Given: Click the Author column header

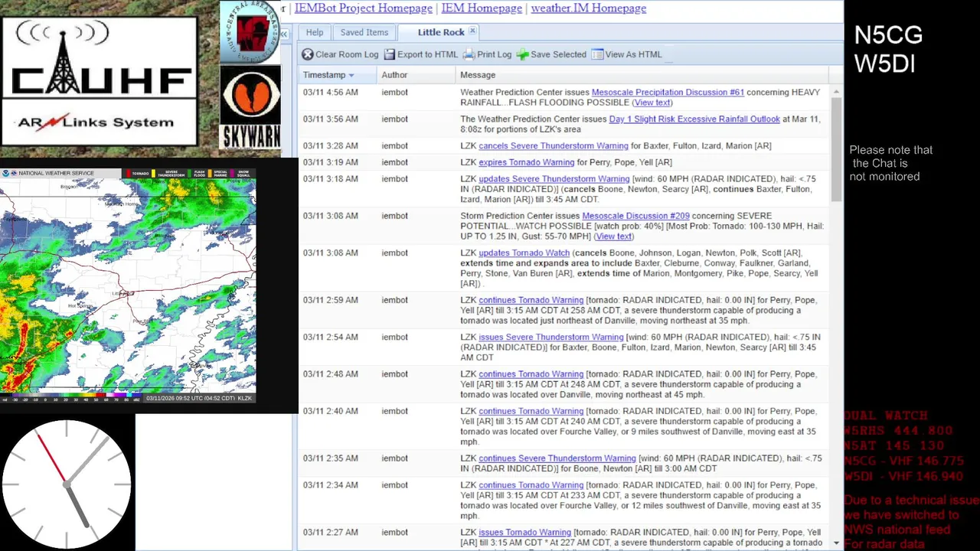Looking at the screenshot, I should tap(416, 75).
